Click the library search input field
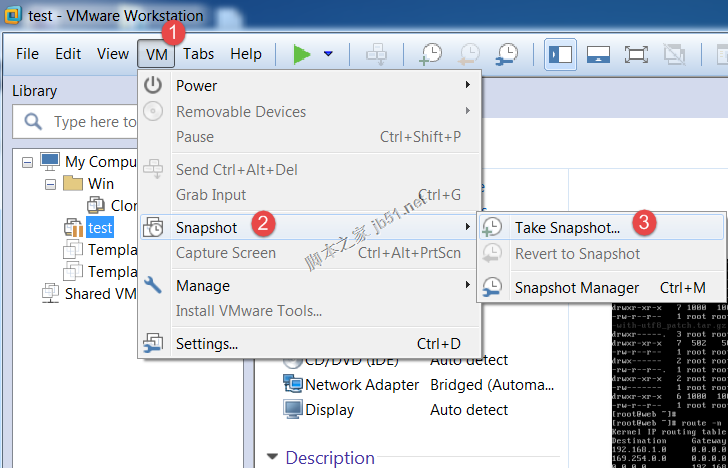Screen dimensions: 728x468 click(x=94, y=122)
